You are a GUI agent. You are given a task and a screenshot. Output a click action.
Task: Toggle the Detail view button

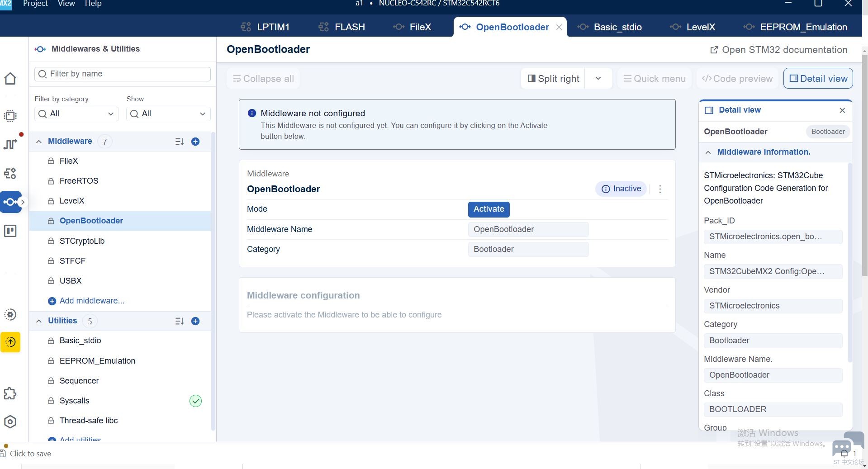[x=818, y=79]
